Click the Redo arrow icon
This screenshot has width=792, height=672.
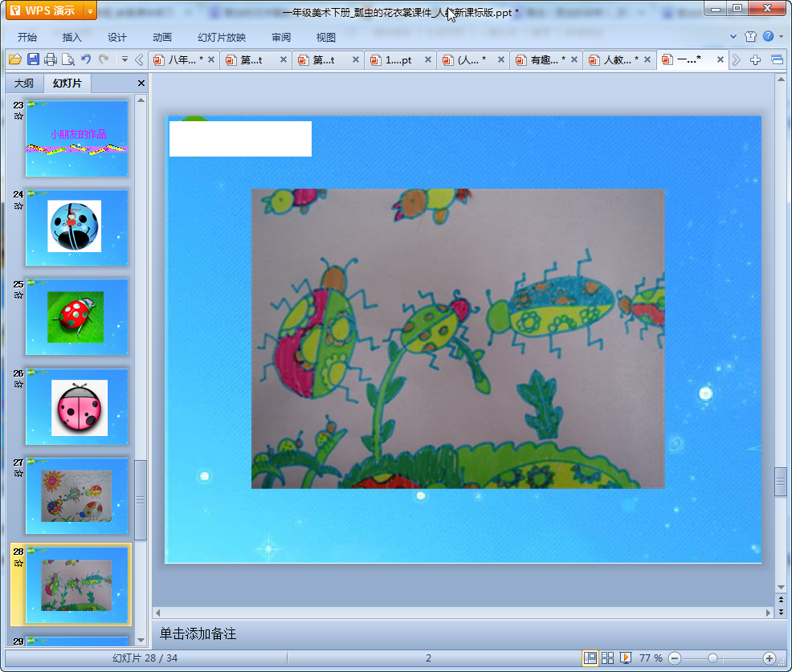coord(104,59)
